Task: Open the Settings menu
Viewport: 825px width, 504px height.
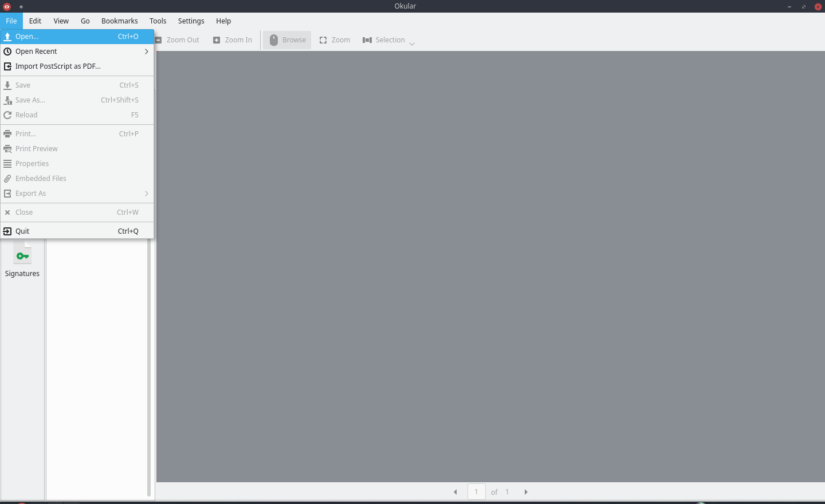Action: [191, 21]
